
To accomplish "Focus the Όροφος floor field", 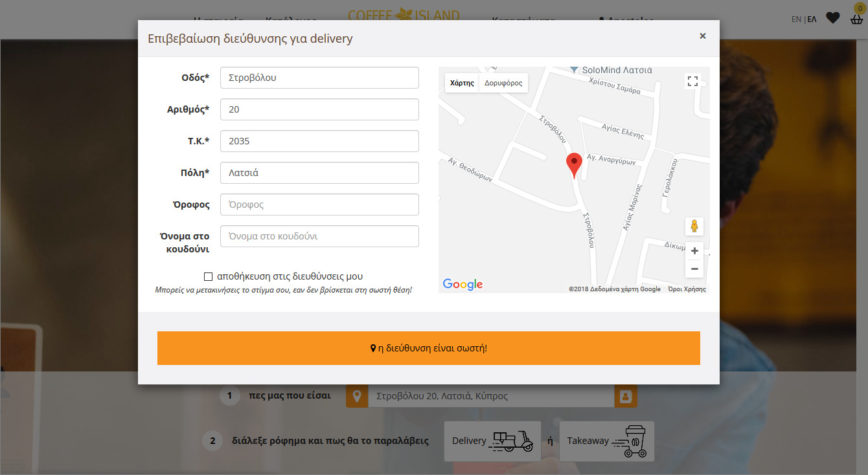I will [319, 204].
